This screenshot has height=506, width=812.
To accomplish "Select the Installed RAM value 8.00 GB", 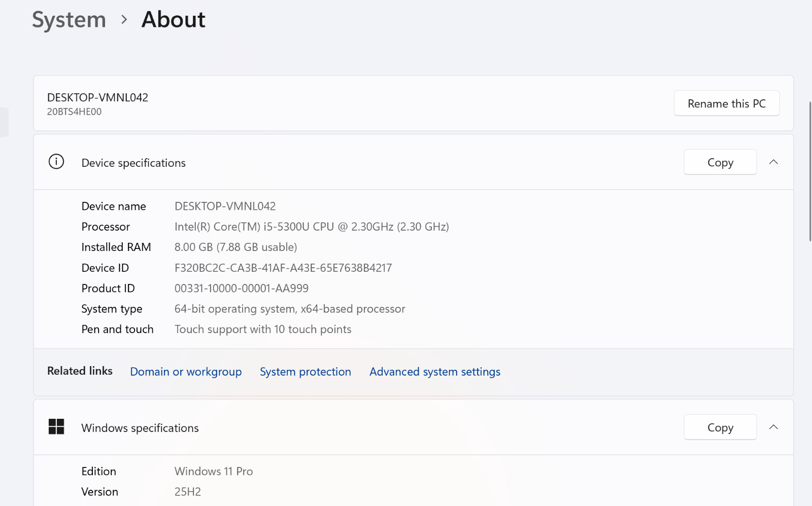I will coord(236,247).
